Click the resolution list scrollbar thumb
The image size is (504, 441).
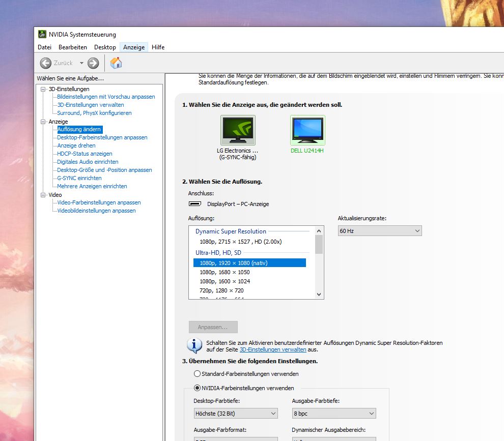[x=319, y=245]
